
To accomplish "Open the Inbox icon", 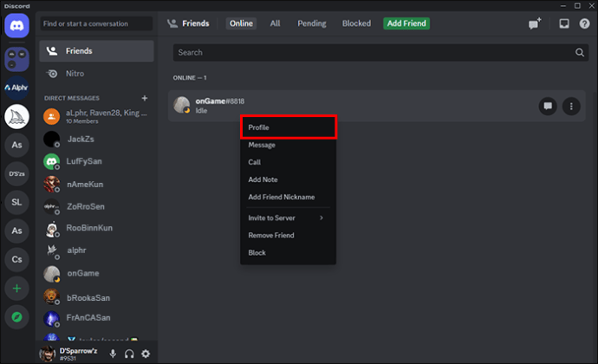I will point(564,23).
